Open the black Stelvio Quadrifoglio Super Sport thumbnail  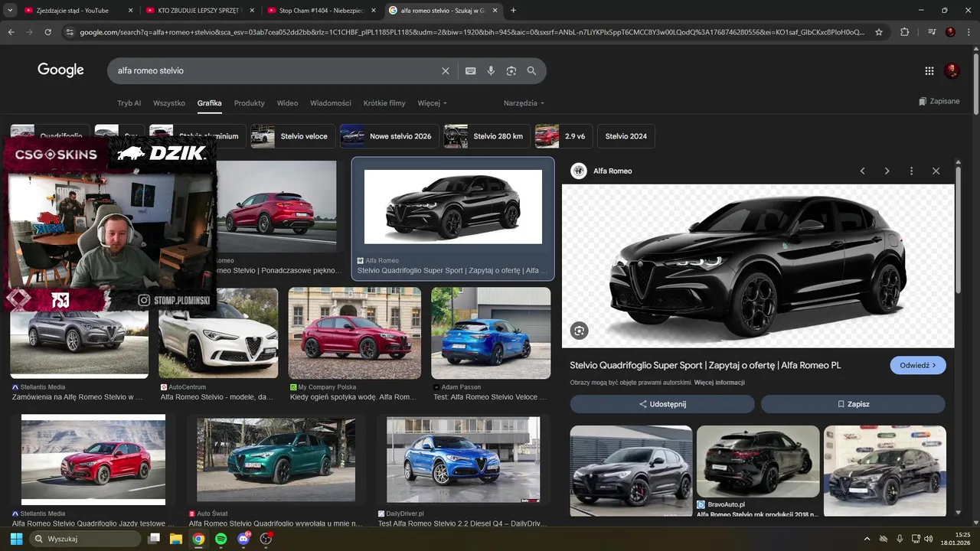click(452, 207)
